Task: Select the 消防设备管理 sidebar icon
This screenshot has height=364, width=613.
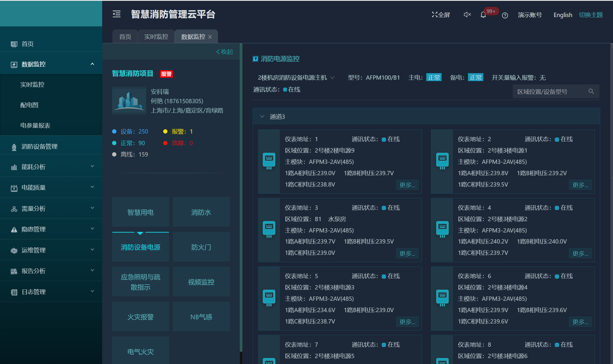Action: click(x=14, y=146)
